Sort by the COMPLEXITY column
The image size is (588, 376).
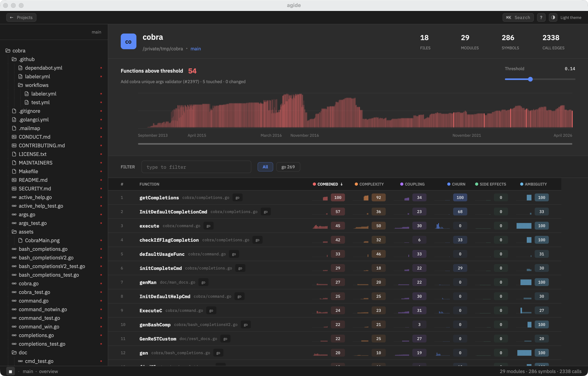tap(369, 184)
